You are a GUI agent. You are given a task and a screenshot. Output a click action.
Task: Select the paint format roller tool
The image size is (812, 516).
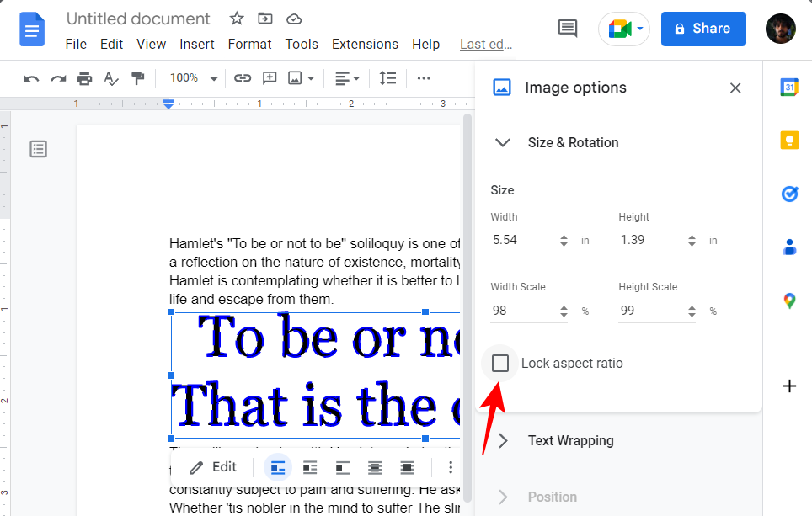pyautogui.click(x=137, y=78)
